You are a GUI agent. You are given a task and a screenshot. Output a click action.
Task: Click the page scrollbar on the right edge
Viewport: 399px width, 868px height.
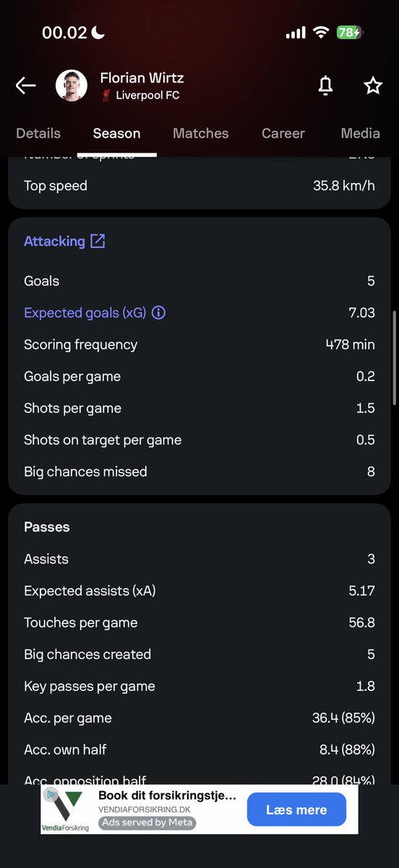click(394, 357)
